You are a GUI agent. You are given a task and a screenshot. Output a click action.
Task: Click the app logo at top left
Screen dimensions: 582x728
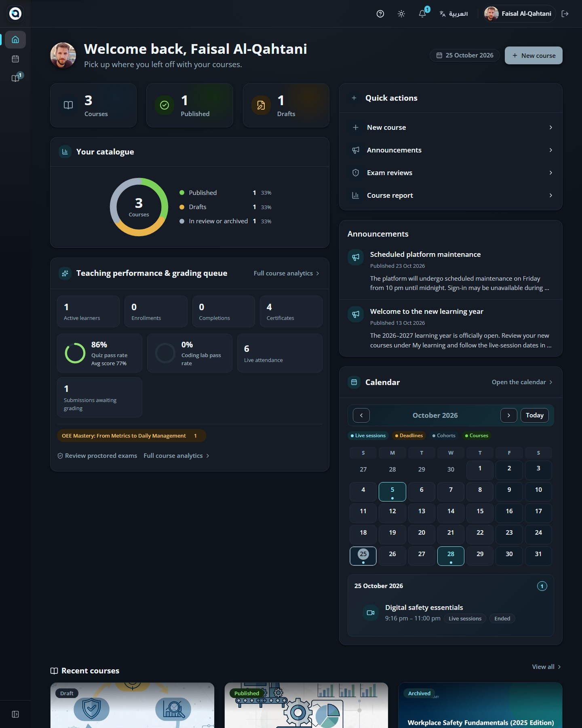pos(15,14)
